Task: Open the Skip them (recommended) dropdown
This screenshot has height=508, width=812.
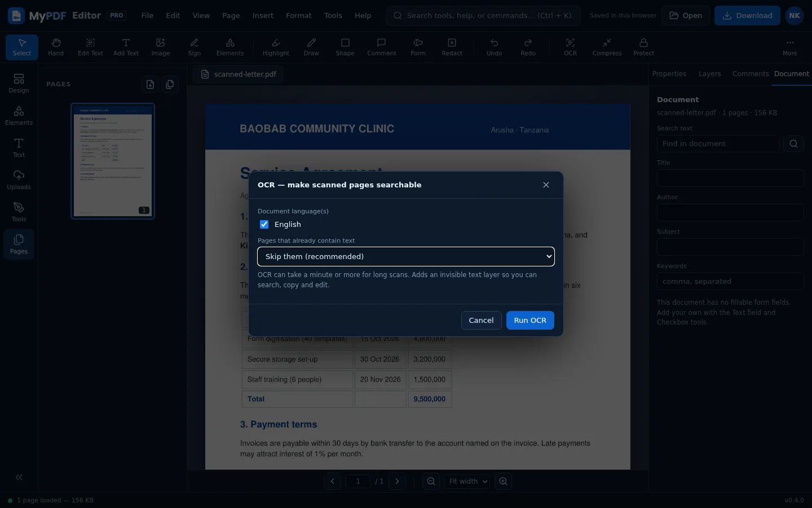Action: pyautogui.click(x=406, y=257)
